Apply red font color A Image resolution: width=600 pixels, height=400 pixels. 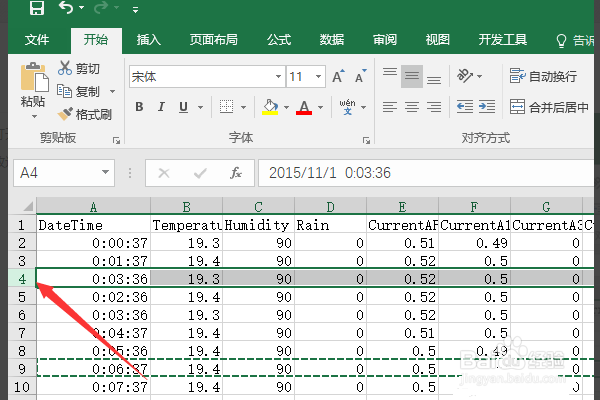click(304, 107)
